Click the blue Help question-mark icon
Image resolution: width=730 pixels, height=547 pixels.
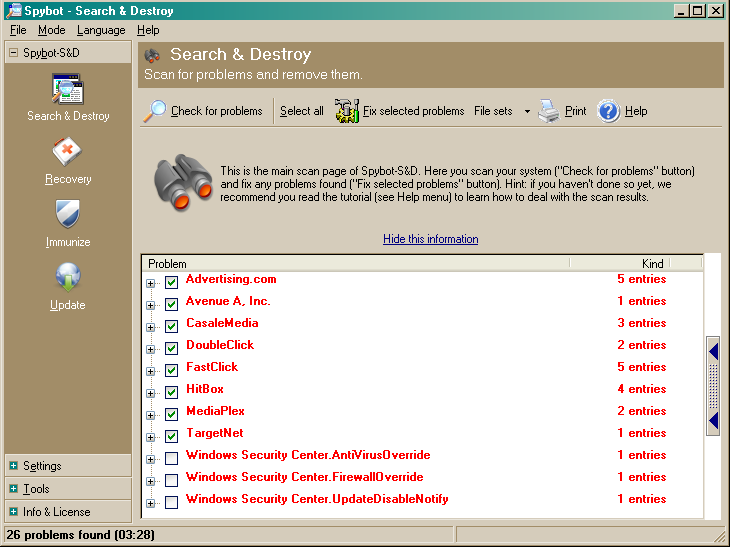pos(608,111)
